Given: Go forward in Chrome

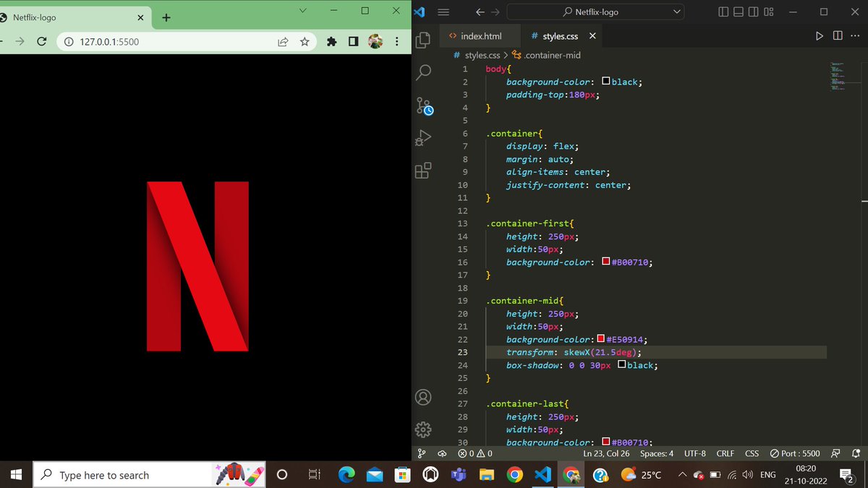Looking at the screenshot, I should tap(20, 42).
